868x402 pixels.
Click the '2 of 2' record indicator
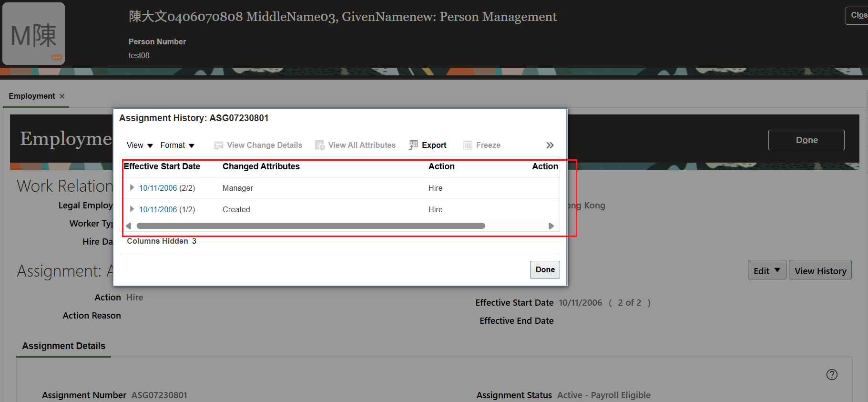pyautogui.click(x=630, y=303)
